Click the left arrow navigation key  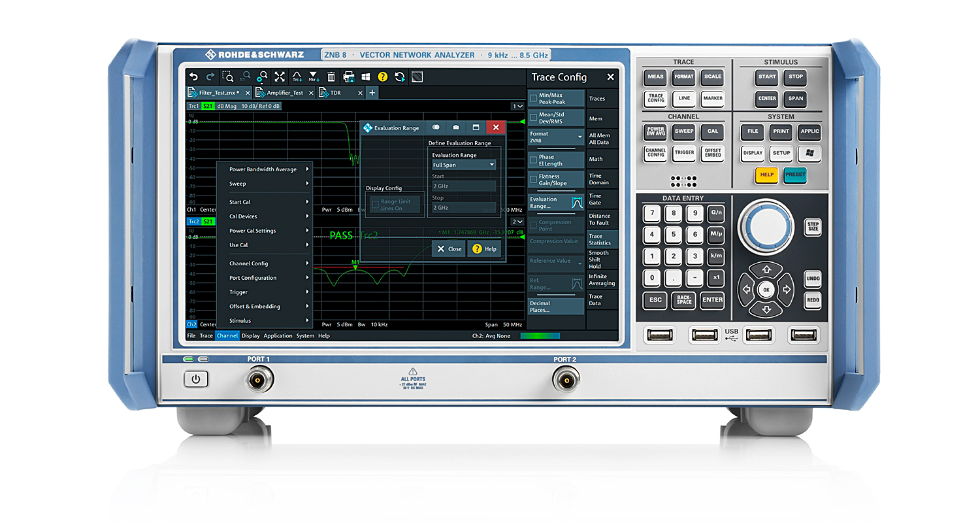(747, 290)
